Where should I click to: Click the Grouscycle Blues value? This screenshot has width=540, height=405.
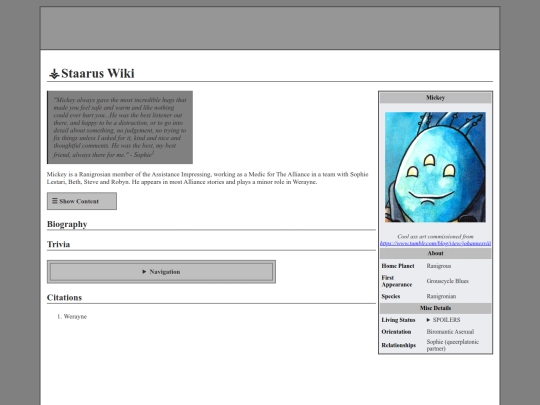(x=448, y=281)
